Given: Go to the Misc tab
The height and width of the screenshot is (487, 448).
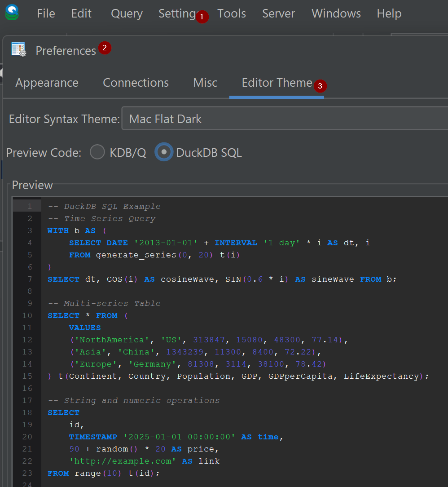Looking at the screenshot, I should coord(205,83).
